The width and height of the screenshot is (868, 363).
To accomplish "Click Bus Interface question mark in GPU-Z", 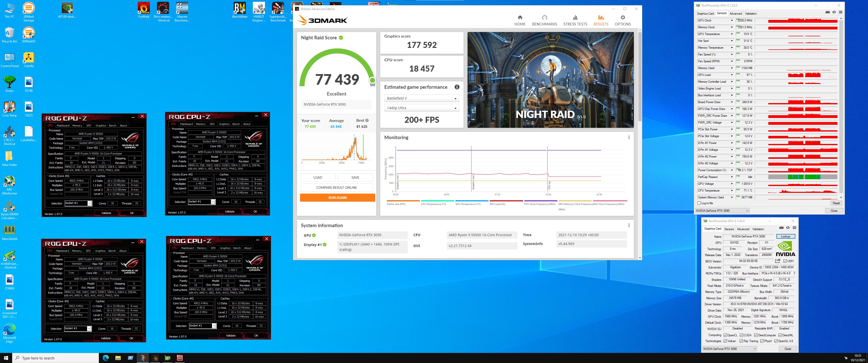I will click(x=794, y=274).
